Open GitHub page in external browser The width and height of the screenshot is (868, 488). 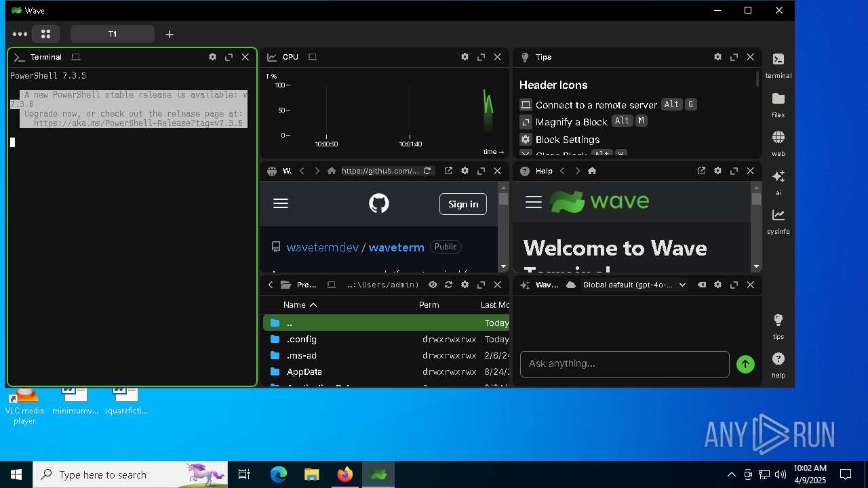[448, 171]
